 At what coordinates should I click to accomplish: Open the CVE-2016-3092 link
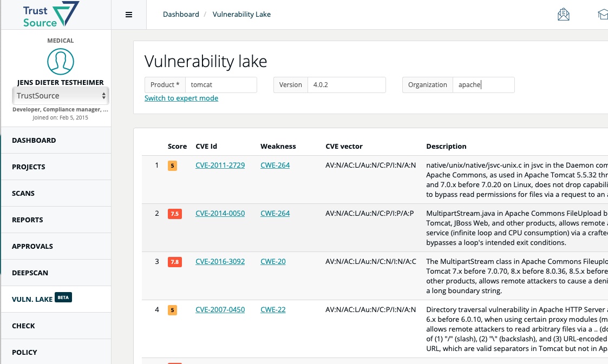coord(220,262)
